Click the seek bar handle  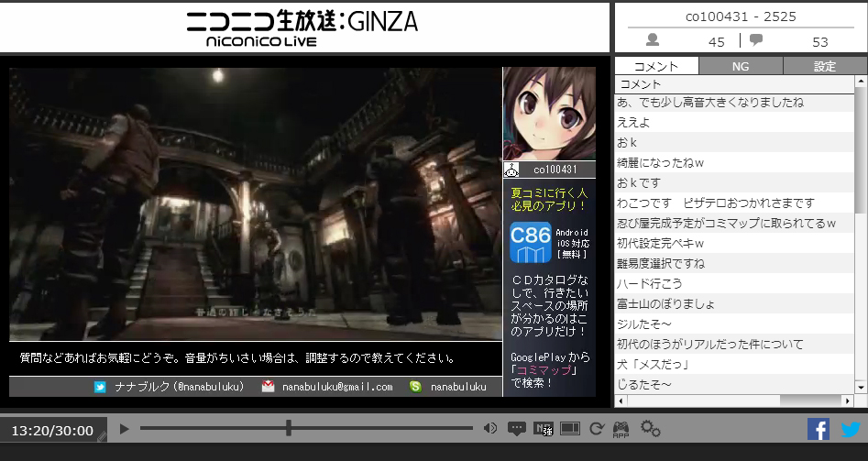289,428
